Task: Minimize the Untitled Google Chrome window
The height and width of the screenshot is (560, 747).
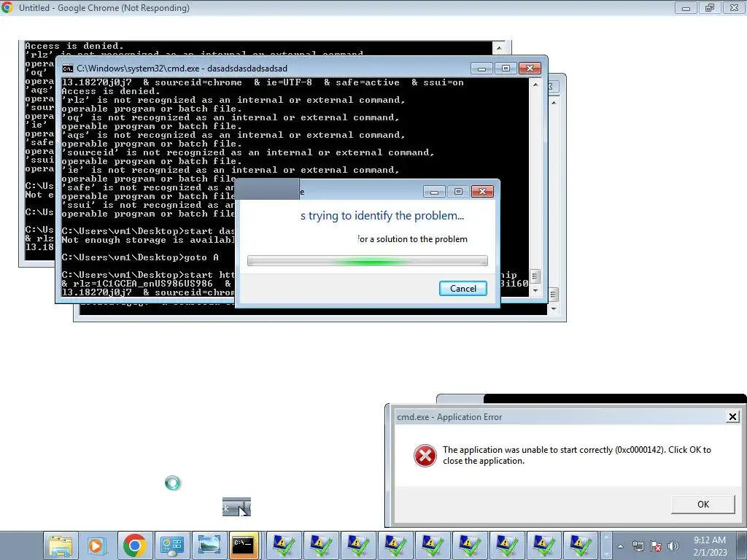Action: [686, 8]
